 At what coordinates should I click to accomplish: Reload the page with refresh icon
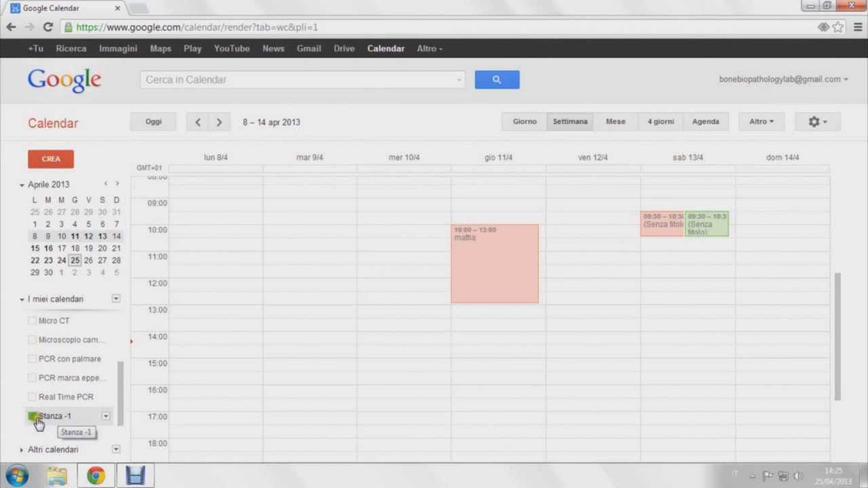click(x=47, y=27)
